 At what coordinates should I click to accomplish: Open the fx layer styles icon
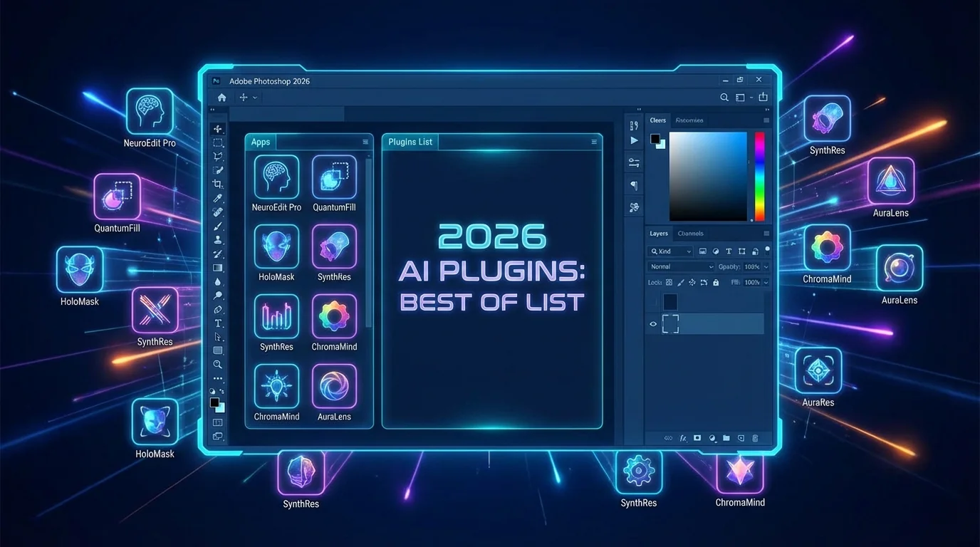(x=683, y=438)
